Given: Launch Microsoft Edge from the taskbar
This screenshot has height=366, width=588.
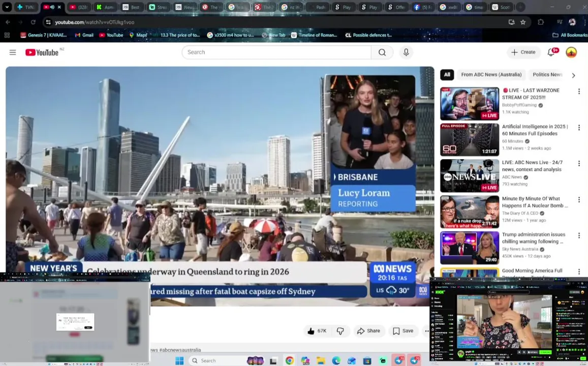Looking at the screenshot, I should pyautogui.click(x=336, y=360).
